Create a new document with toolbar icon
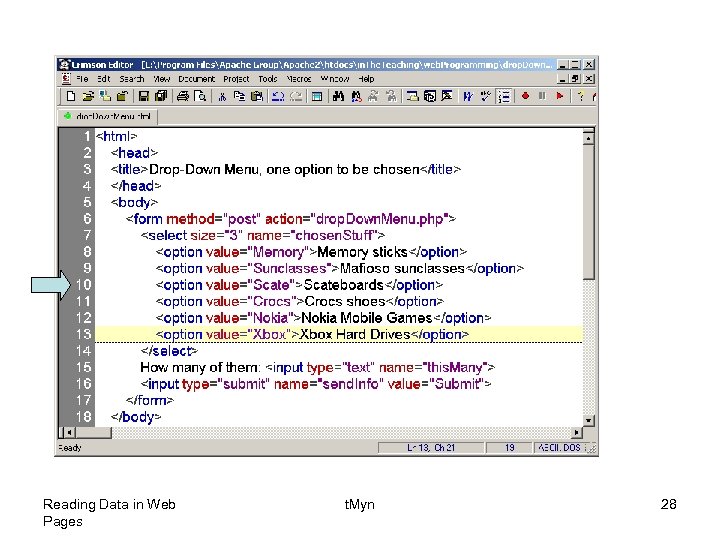The height and width of the screenshot is (540, 720). tap(71, 96)
